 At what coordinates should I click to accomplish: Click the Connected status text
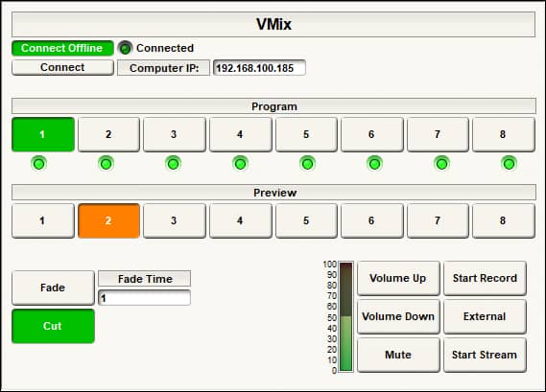coord(165,48)
